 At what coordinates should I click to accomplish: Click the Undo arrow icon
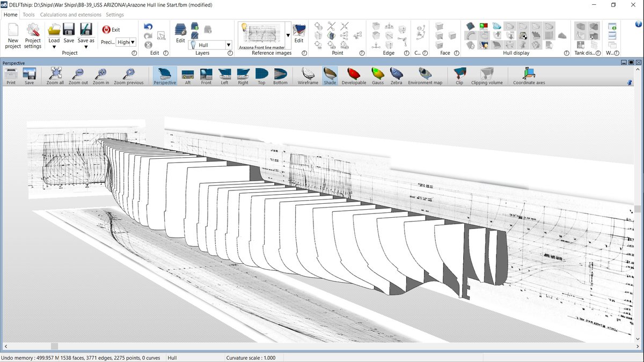click(148, 26)
